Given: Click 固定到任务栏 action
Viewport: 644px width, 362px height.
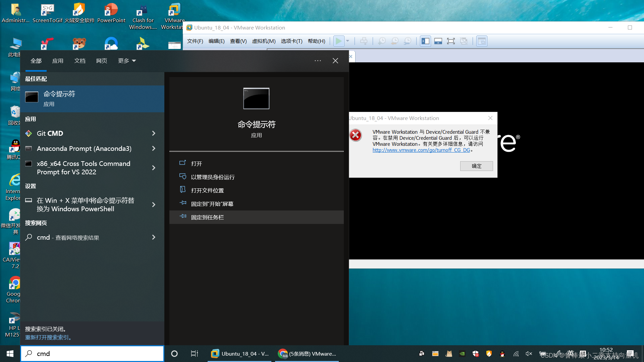Looking at the screenshot, I should [257, 217].
